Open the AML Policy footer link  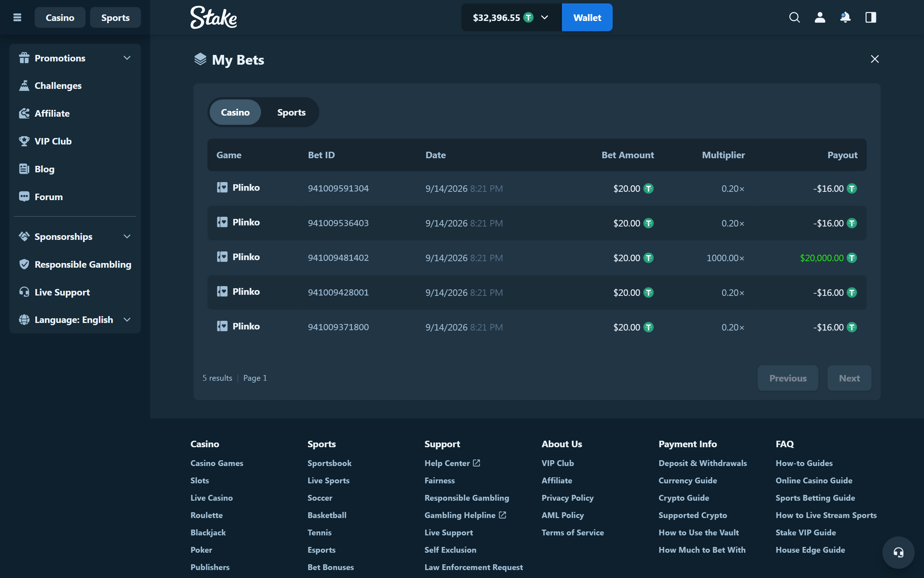(562, 515)
